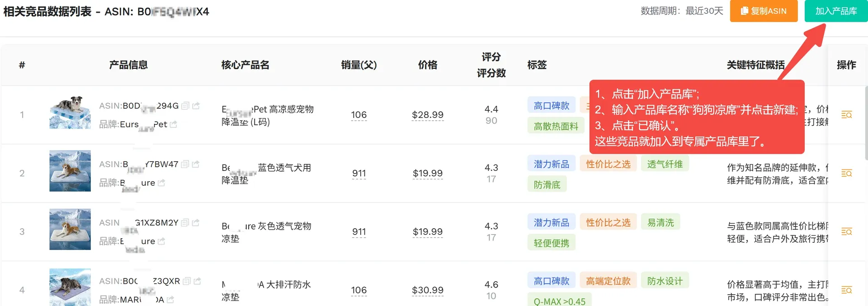Click the 加入产品库 button

[836, 11]
